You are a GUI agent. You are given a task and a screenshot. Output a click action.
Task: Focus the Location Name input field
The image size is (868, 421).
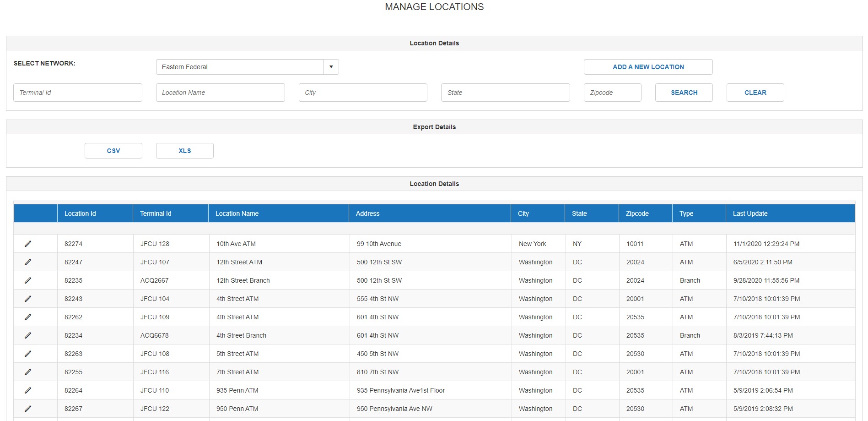pos(221,93)
